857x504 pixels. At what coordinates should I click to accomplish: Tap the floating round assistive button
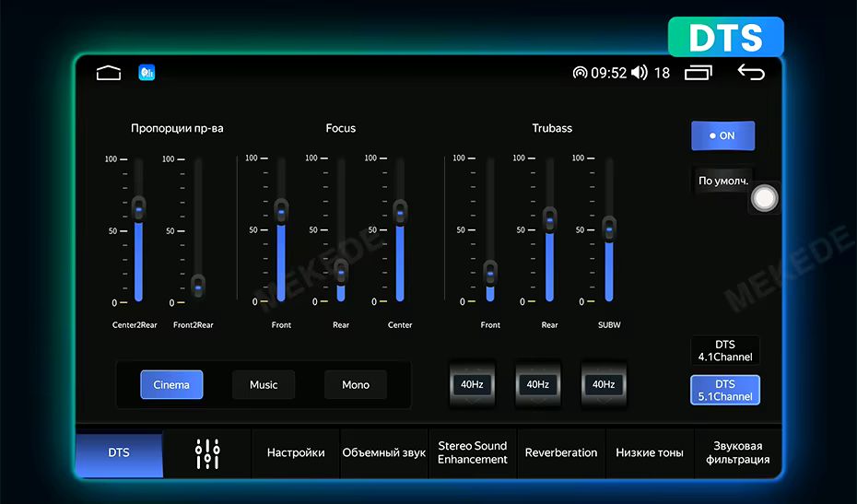[x=764, y=197]
